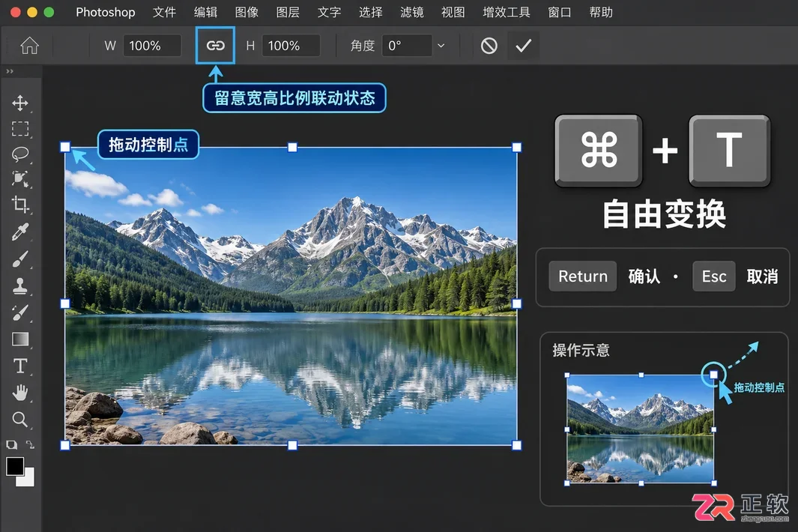The width and height of the screenshot is (798, 532).
Task: Click the background white color swatch
Action: tap(28, 480)
